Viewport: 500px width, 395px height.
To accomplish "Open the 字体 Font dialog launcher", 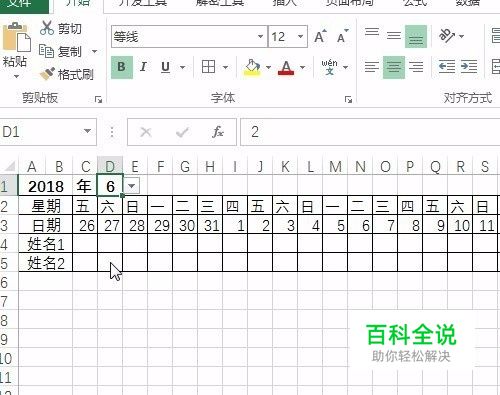I will (349, 99).
